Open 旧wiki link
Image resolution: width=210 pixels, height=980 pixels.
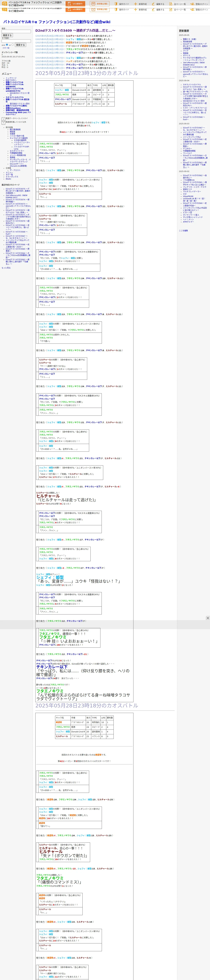coord(8,179)
